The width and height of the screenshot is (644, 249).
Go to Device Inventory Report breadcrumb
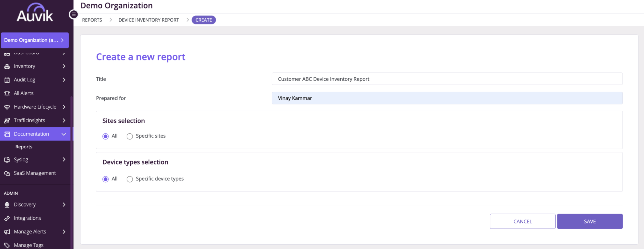tap(148, 20)
